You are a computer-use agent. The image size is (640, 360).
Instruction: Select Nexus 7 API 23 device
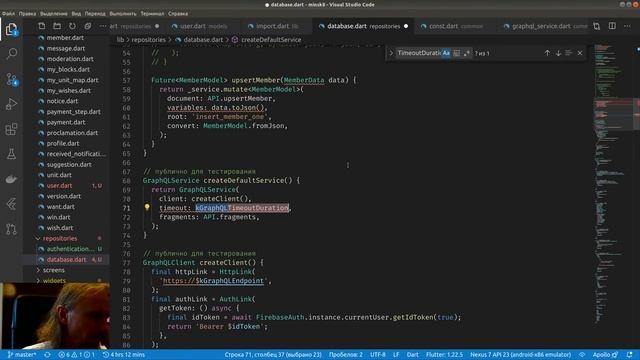point(520,355)
